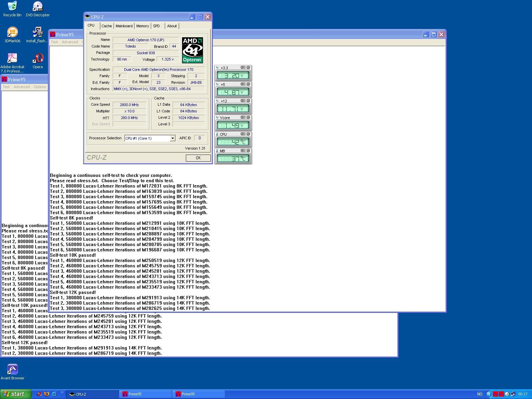The image size is (532, 399).
Task: Click Internet Explorer icon in Quick Launch
Action: tap(54, 394)
